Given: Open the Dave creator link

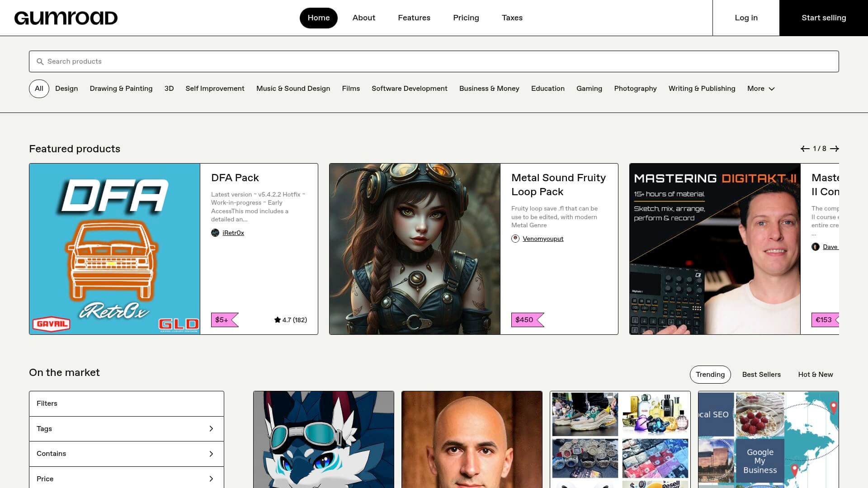Looking at the screenshot, I should tap(830, 247).
